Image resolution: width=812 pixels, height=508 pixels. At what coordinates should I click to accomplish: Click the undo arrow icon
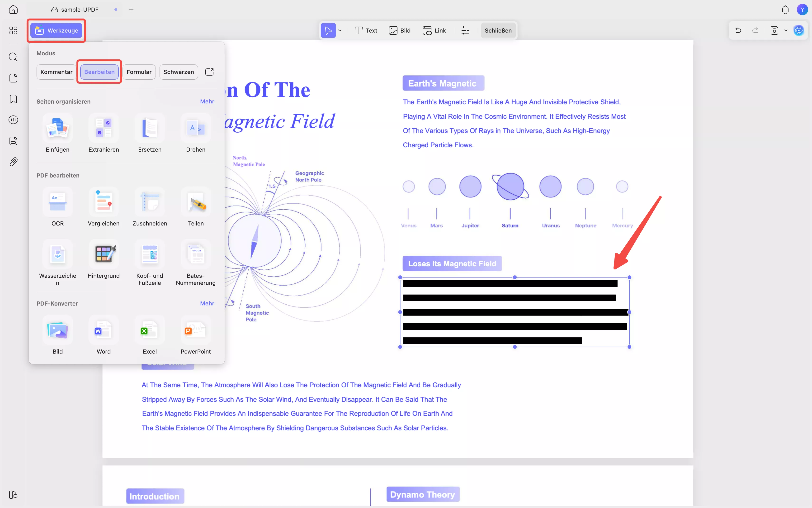(738, 30)
